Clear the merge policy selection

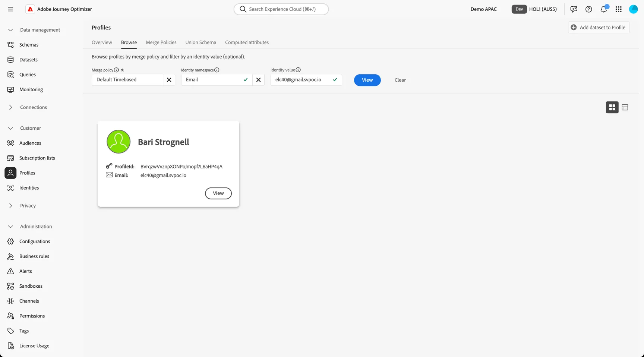(x=169, y=80)
